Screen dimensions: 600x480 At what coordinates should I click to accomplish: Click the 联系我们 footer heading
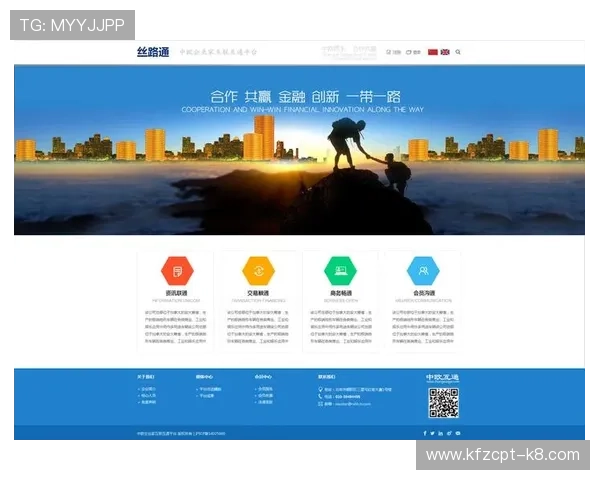click(x=326, y=377)
